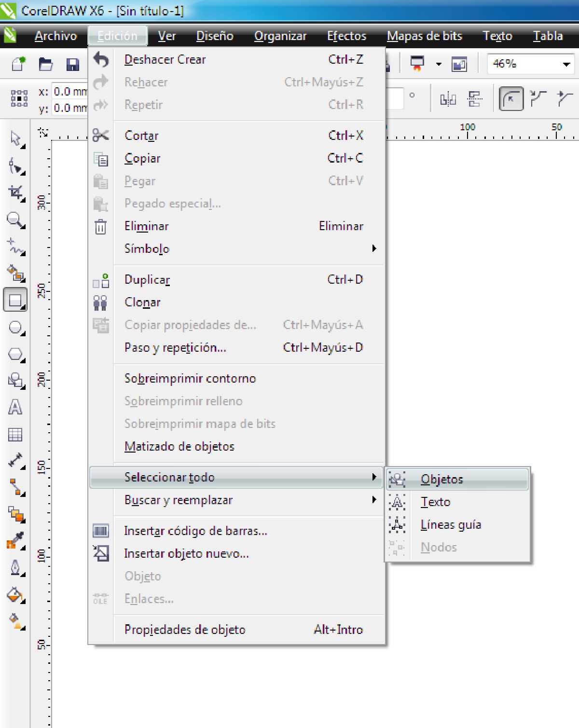This screenshot has height=728, width=579.
Task: Select Texto in Seleccionar todo submenu
Action: [457, 502]
